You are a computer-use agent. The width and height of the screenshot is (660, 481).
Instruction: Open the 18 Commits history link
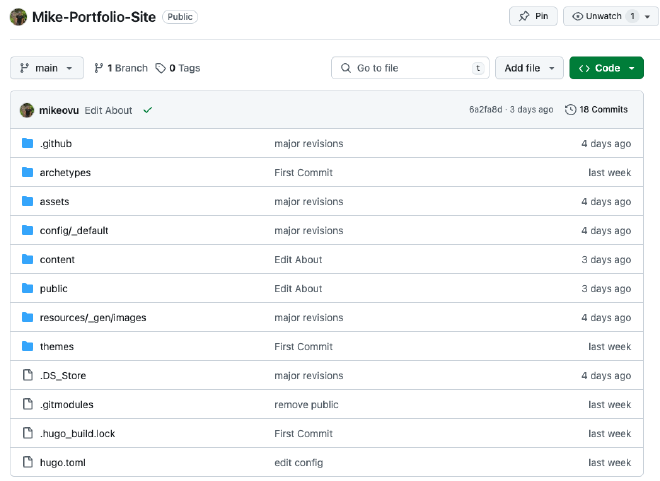[596, 110]
